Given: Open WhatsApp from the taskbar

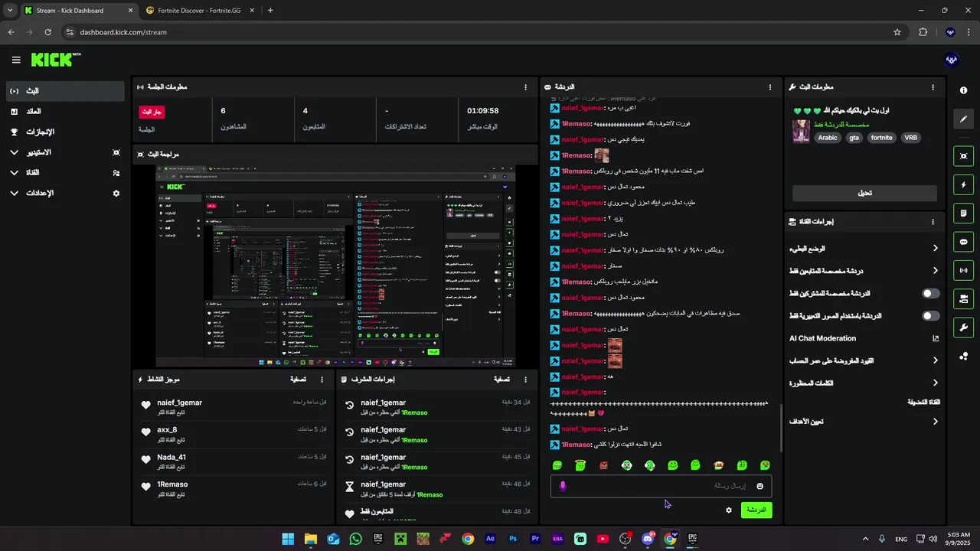Looking at the screenshot, I should click(355, 539).
